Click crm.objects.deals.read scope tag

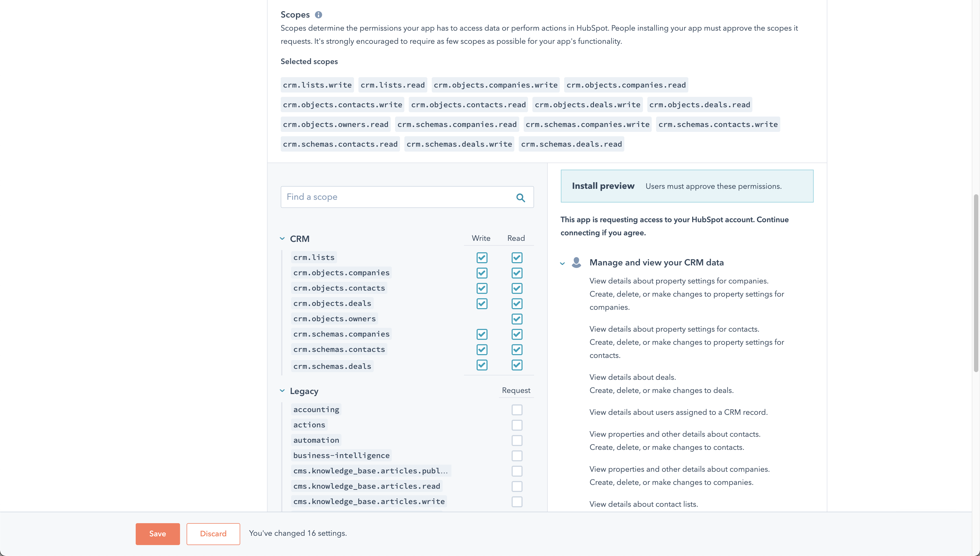click(700, 105)
